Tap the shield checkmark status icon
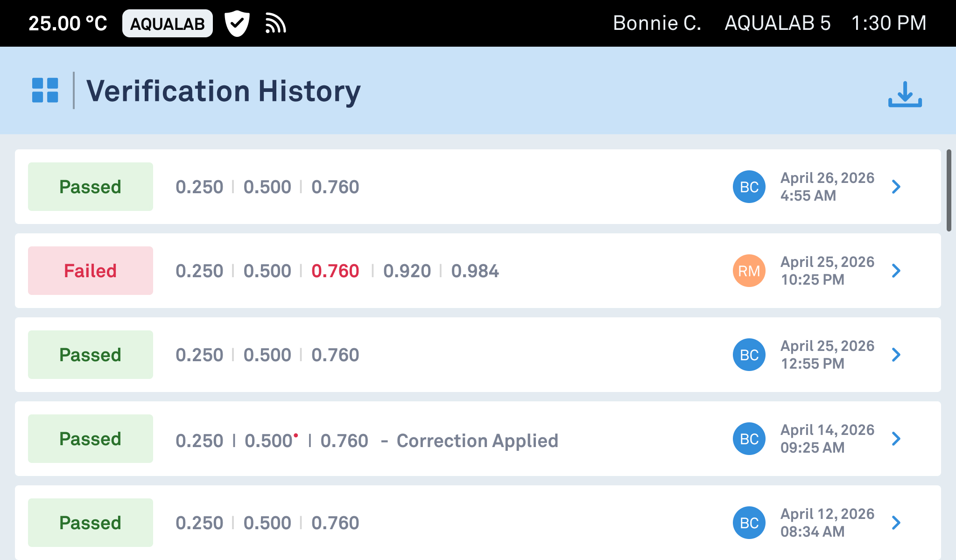The width and height of the screenshot is (956, 560). 237,23
